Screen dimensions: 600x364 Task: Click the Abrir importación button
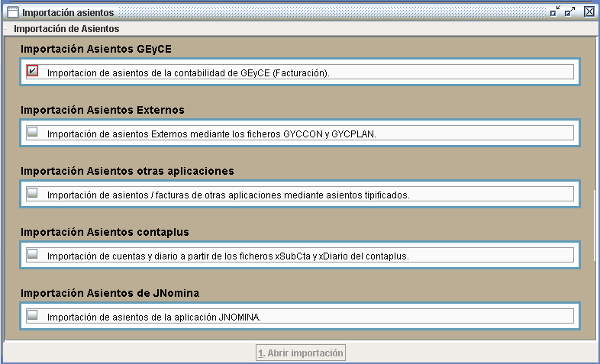point(301,353)
